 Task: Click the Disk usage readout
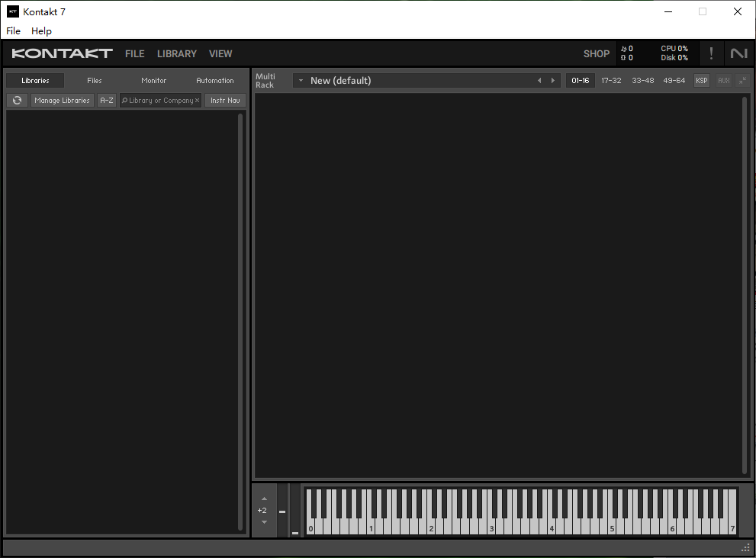coord(674,58)
